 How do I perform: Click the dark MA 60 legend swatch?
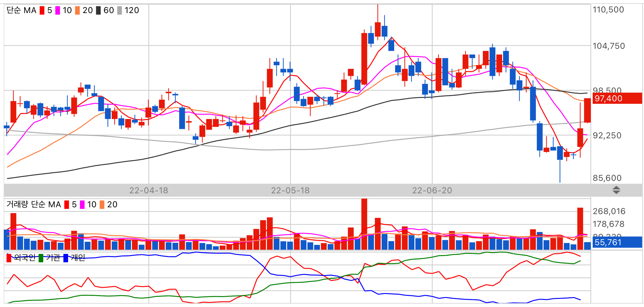click(x=98, y=11)
